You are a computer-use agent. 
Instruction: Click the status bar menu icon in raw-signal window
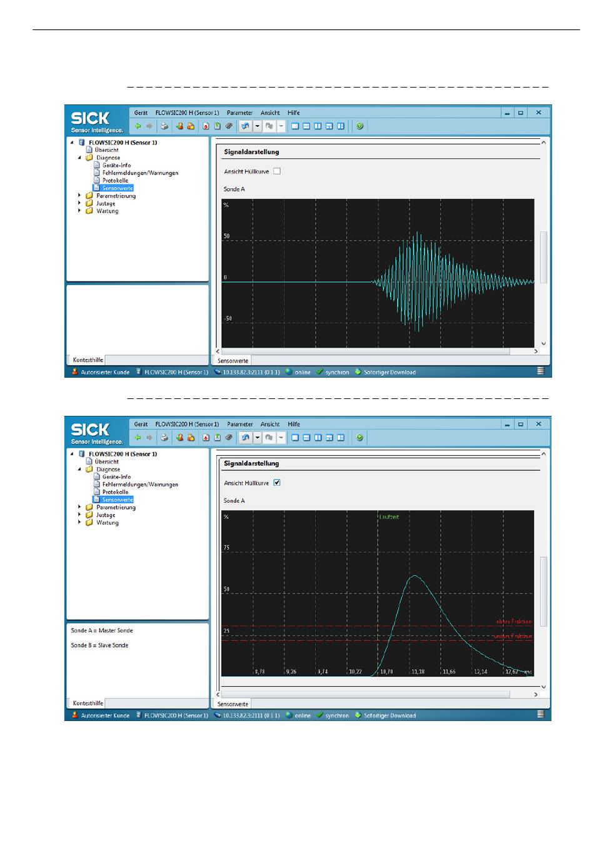[x=541, y=371]
